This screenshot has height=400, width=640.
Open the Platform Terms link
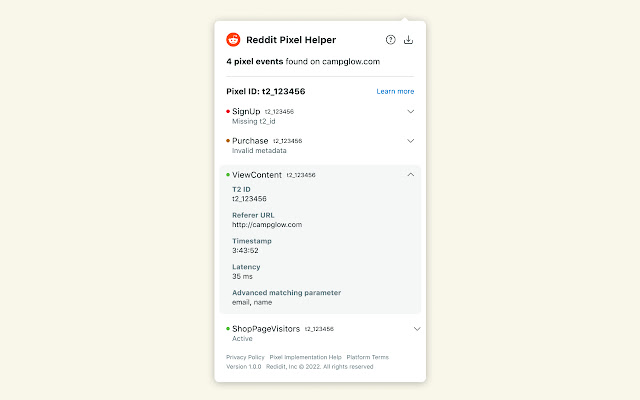368,357
